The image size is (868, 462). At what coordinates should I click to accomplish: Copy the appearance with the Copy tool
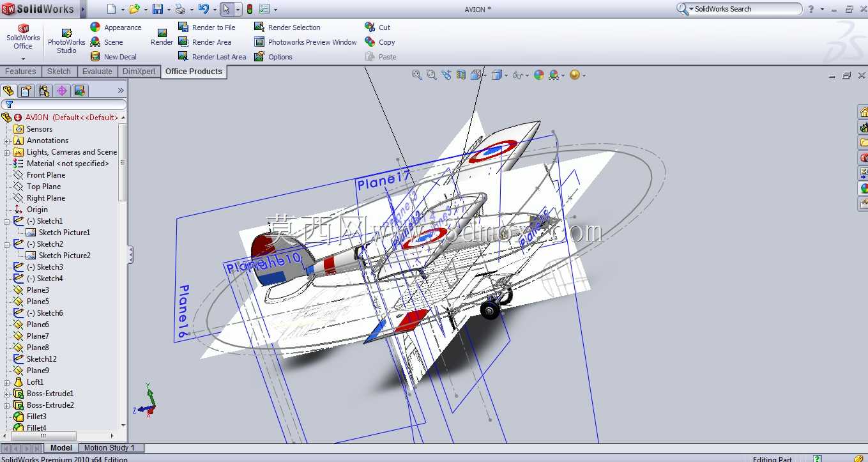point(380,42)
